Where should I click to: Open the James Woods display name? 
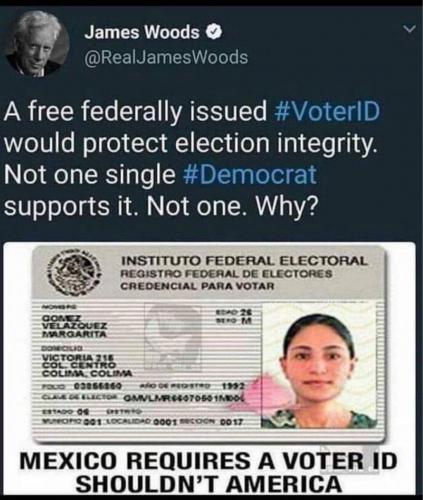(142, 32)
